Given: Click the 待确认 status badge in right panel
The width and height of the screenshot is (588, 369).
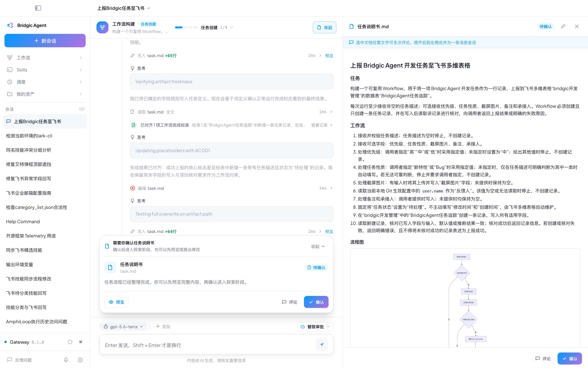Looking at the screenshot, I should pos(546,26).
